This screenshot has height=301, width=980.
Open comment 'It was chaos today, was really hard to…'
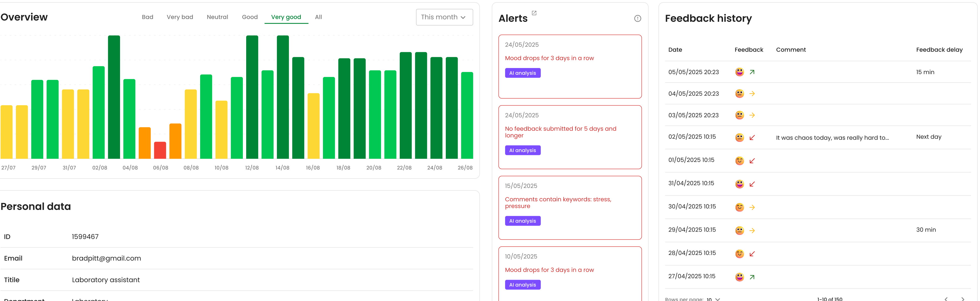pyautogui.click(x=832, y=137)
